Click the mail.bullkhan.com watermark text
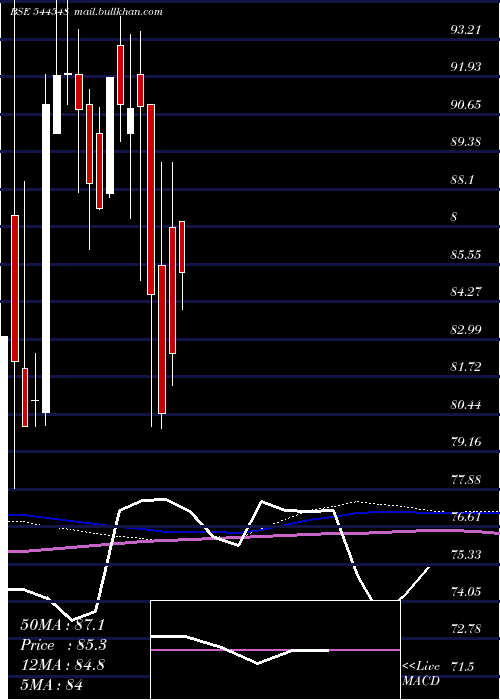Image resolution: width=500 pixels, height=700 pixels. [118, 11]
